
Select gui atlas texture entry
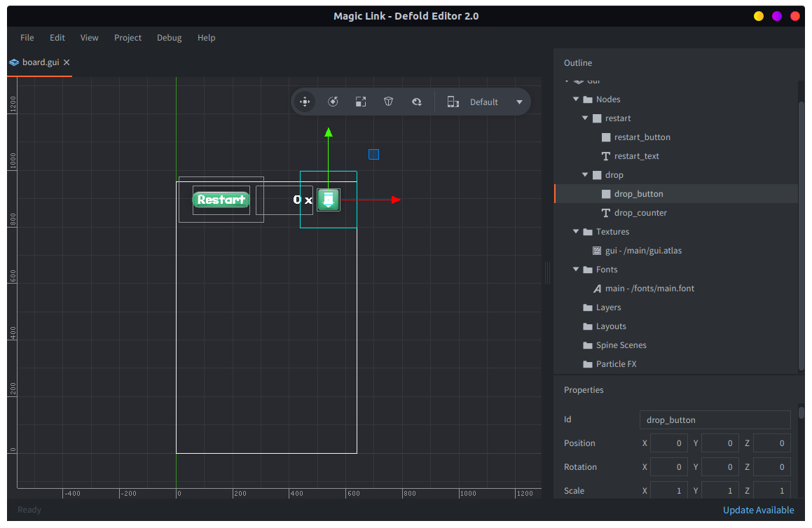(x=643, y=251)
